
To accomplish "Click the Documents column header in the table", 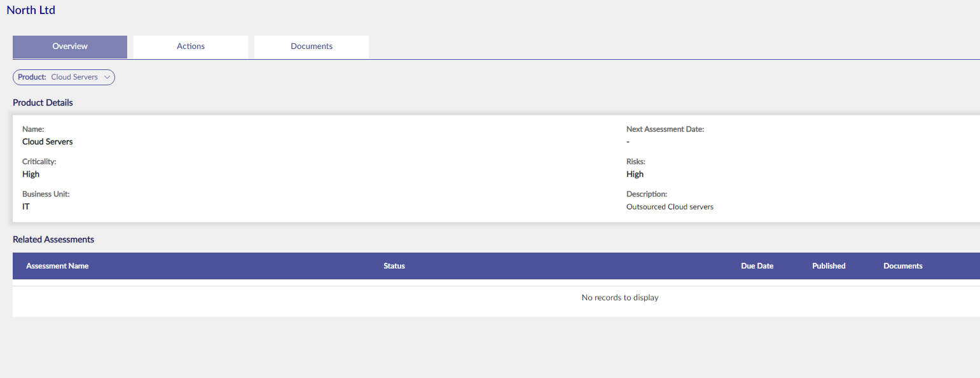I will pyautogui.click(x=903, y=266).
